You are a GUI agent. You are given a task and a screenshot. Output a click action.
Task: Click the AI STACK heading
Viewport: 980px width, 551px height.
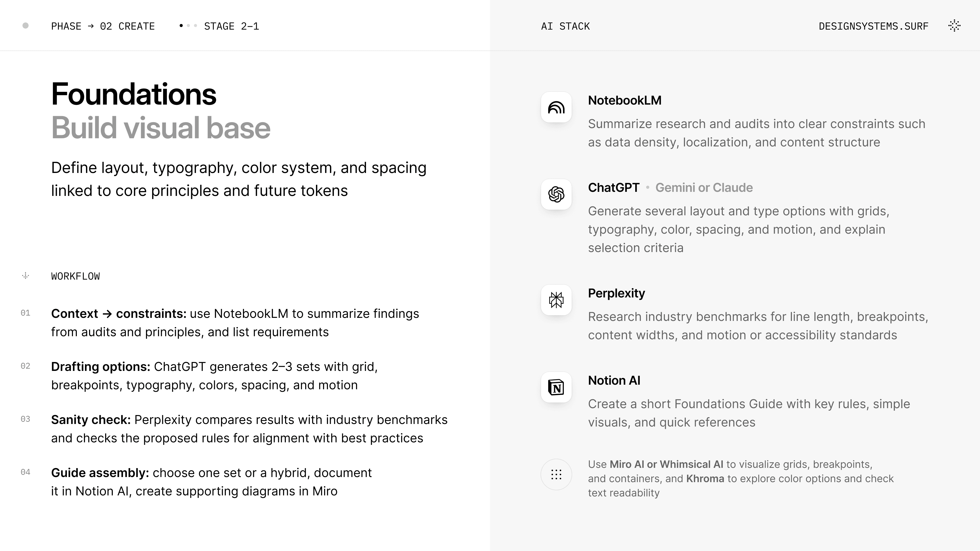565,26
